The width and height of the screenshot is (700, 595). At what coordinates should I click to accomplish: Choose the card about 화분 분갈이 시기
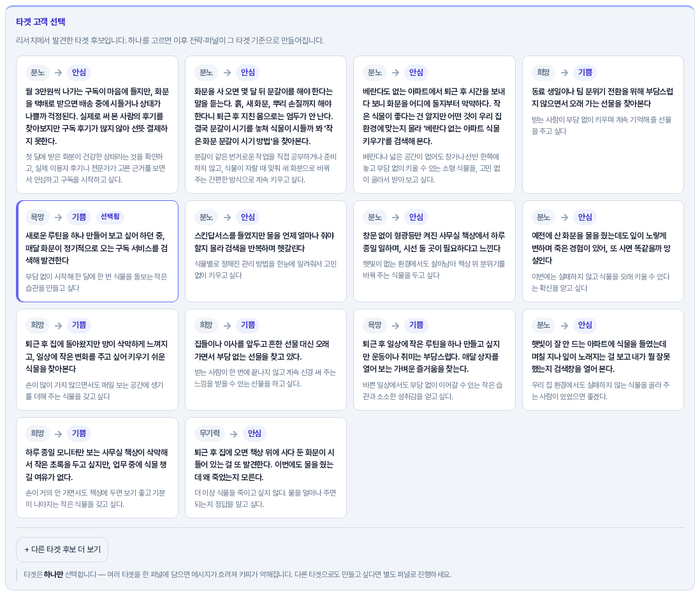pos(266,124)
